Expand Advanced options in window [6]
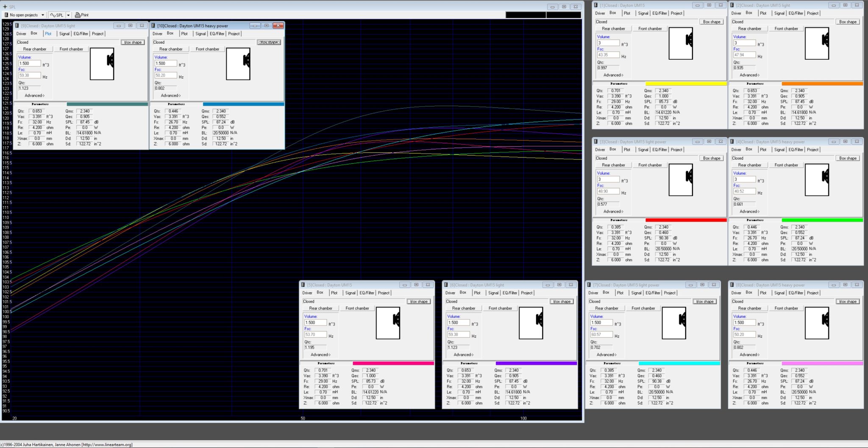Viewport: 868px width, 448px height. pos(464,355)
